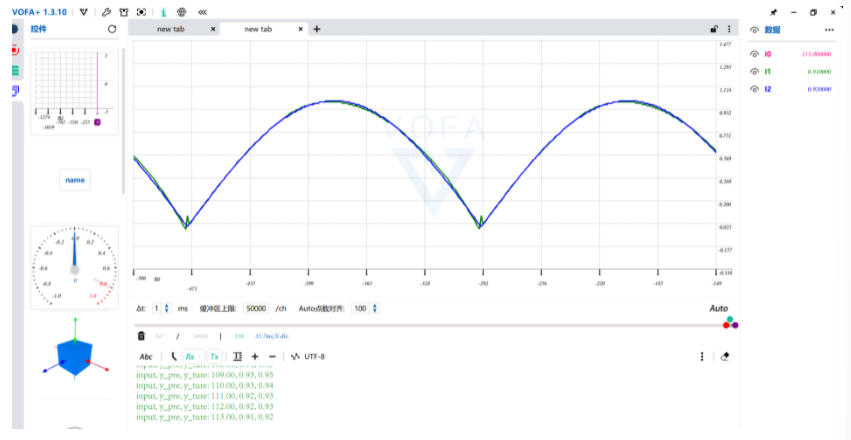Screen dimensions: 851x440
Task: Clear buffer with trash can icon
Action: click(141, 336)
